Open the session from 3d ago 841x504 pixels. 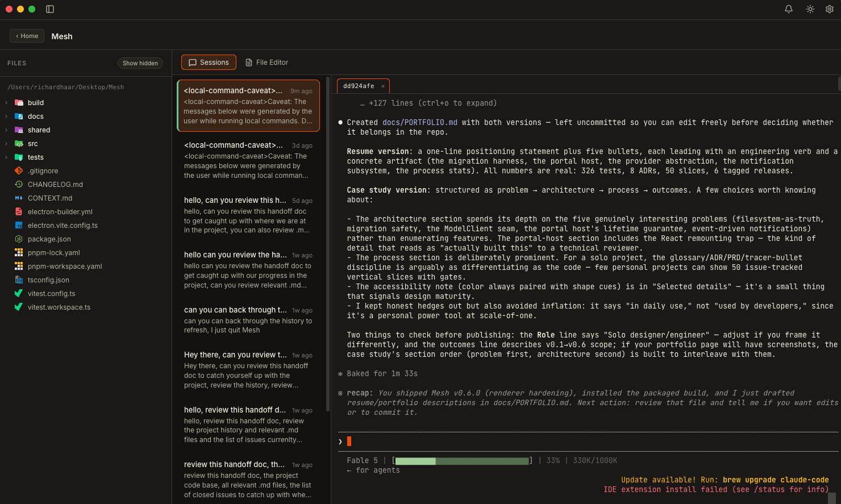pos(248,160)
